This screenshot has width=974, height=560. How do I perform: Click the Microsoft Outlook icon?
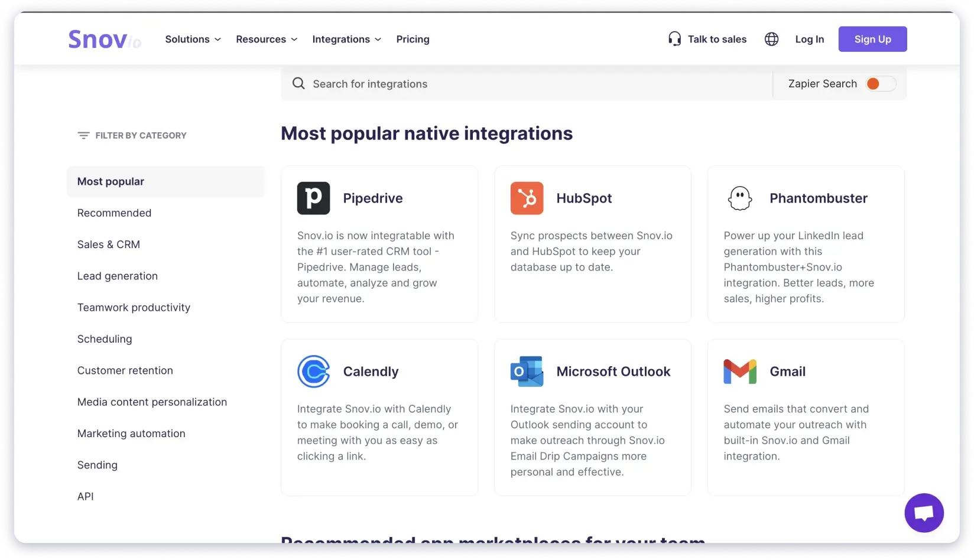527,371
